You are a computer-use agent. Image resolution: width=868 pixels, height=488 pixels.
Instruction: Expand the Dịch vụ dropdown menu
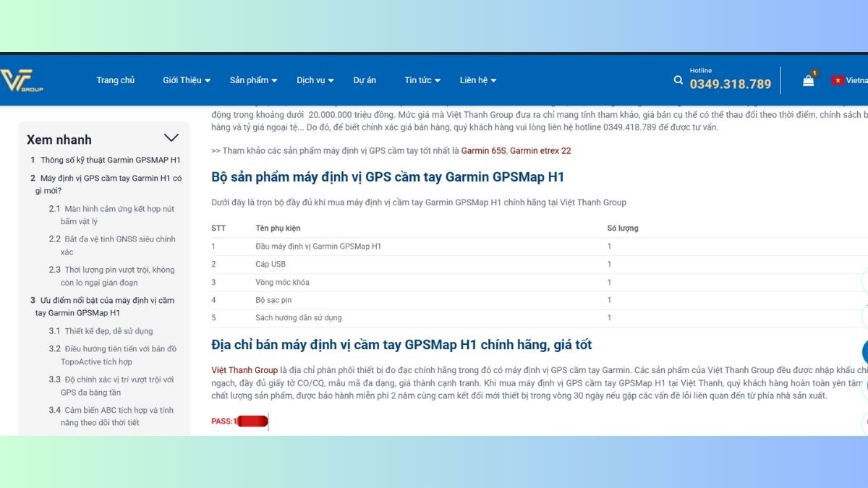315,80
